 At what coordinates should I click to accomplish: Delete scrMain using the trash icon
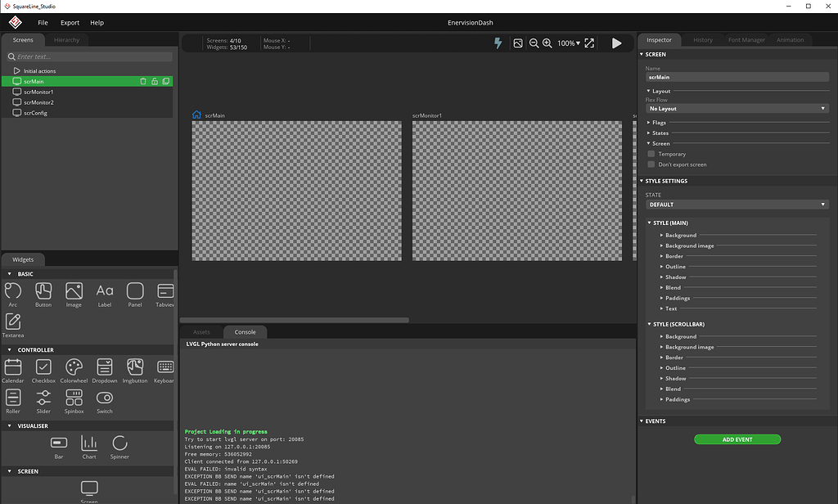[143, 82]
